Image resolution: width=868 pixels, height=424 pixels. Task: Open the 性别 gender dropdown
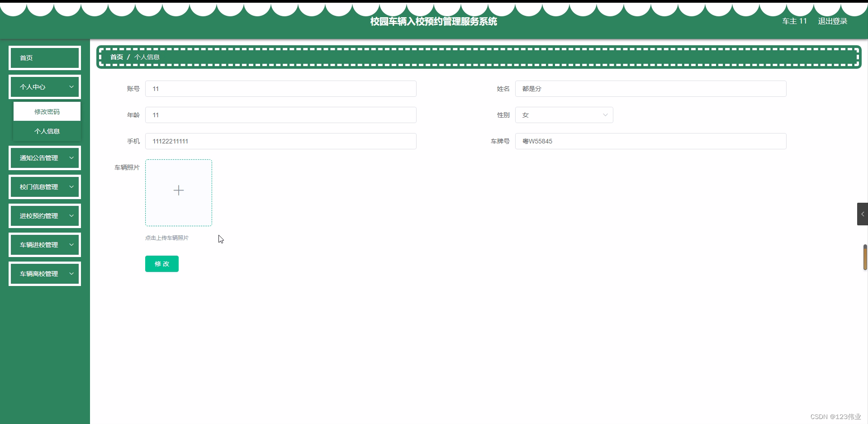(564, 115)
